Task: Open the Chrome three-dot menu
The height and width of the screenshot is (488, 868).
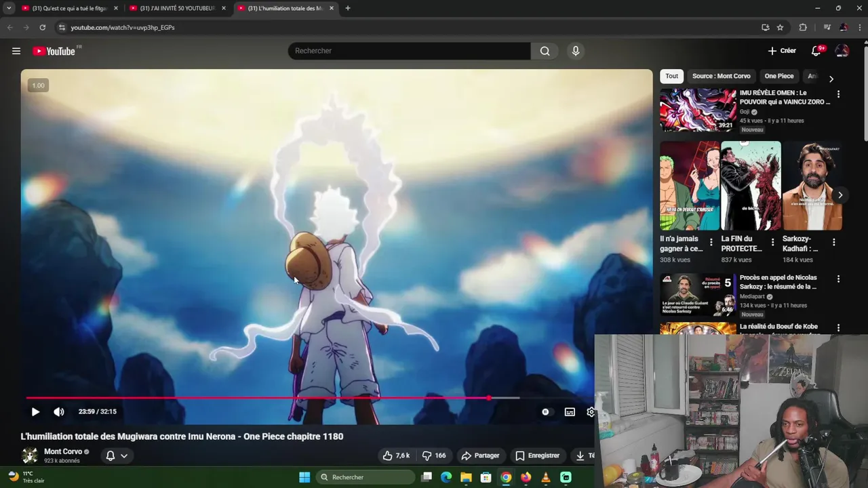Action: [860, 27]
